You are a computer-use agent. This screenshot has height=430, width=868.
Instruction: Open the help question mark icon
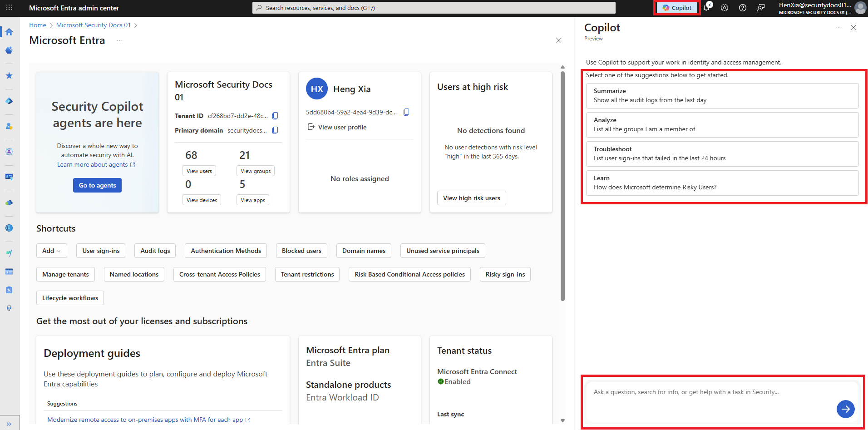click(743, 8)
